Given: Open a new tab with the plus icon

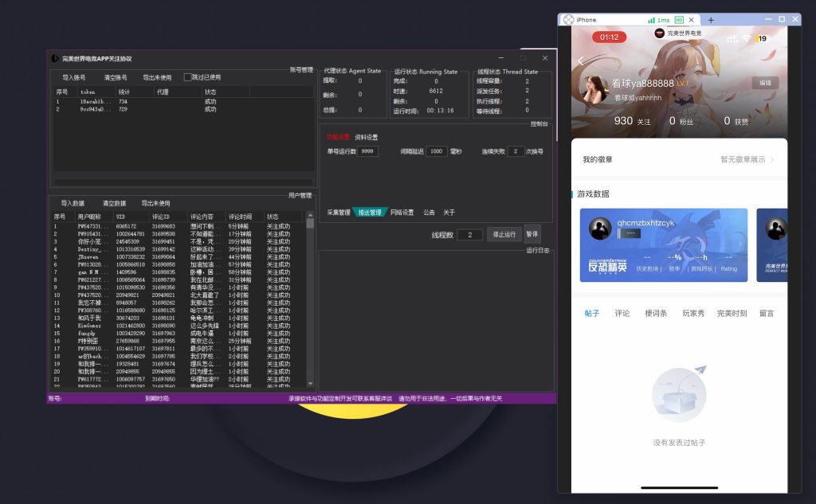Looking at the screenshot, I should 711,20.
